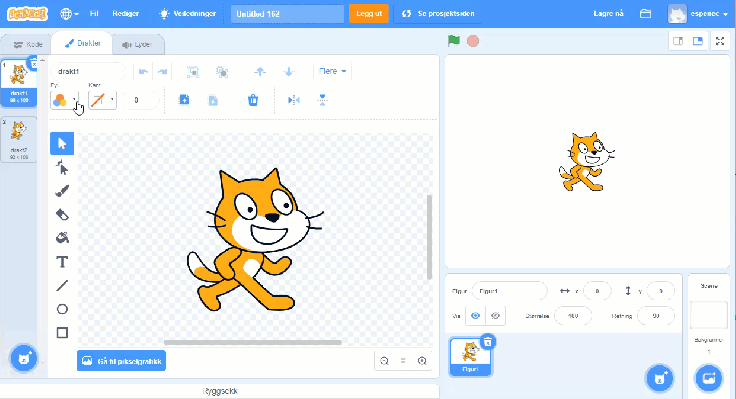Open the Outline color dropdown
Viewport: 736px width, 399px height.
pyautogui.click(x=112, y=100)
